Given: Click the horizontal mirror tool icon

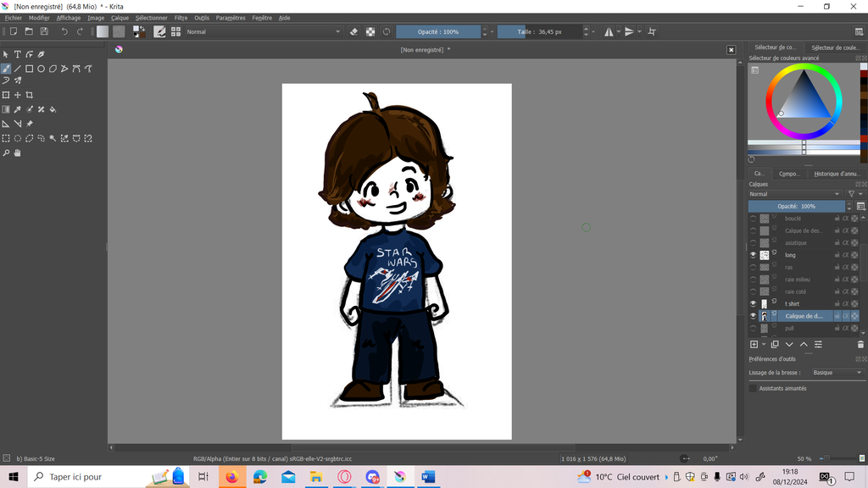Looking at the screenshot, I should click(609, 31).
